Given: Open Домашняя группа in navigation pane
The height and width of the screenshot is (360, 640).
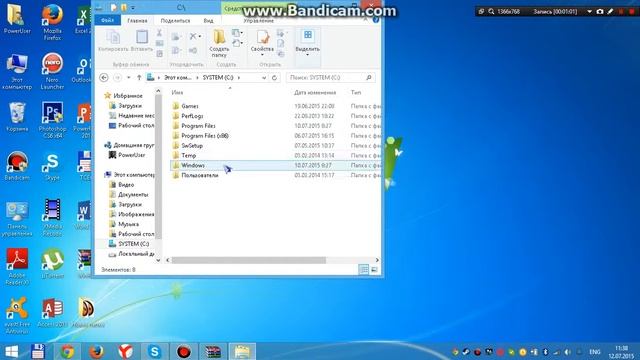Looking at the screenshot, I should click(133, 145).
